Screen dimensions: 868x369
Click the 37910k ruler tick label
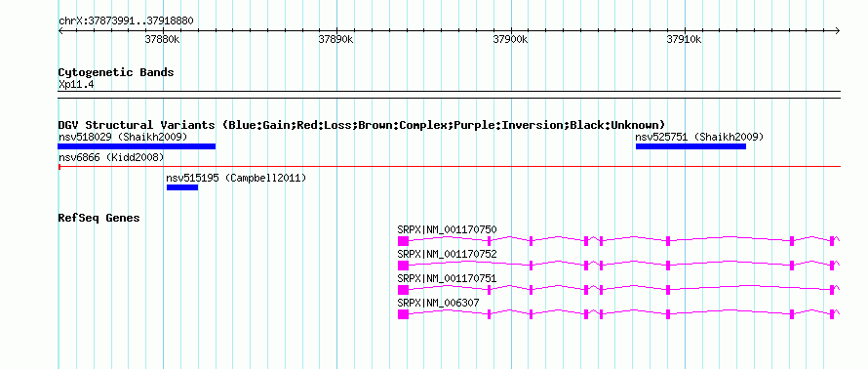coord(685,39)
